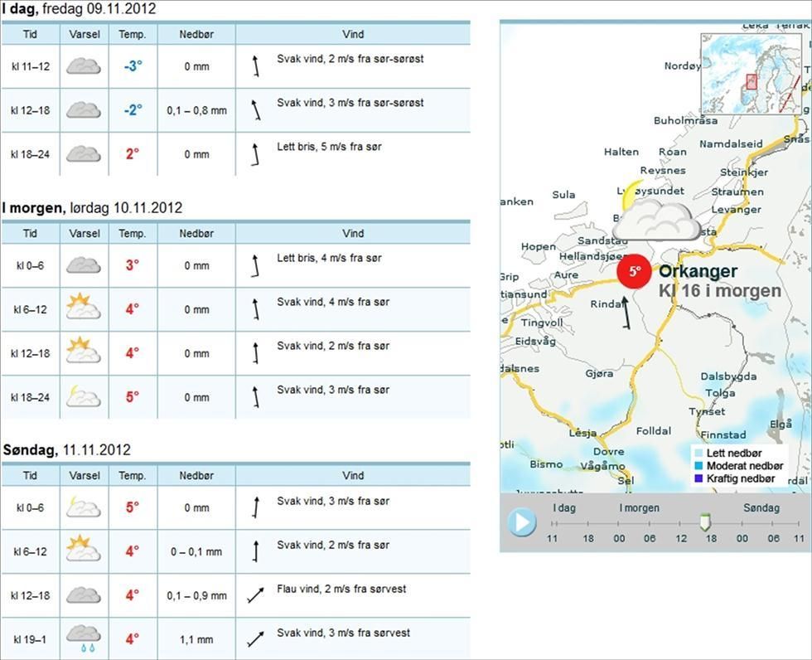This screenshot has width=812, height=660.
Task: Click the Kraftig nedbør legend swatch
Action: click(698, 478)
